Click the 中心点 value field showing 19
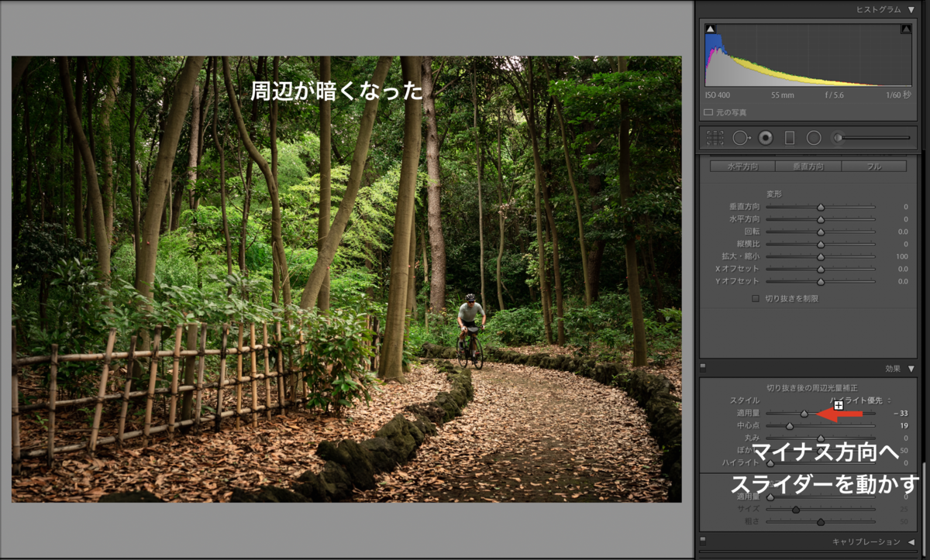The image size is (930, 560). pos(904,426)
